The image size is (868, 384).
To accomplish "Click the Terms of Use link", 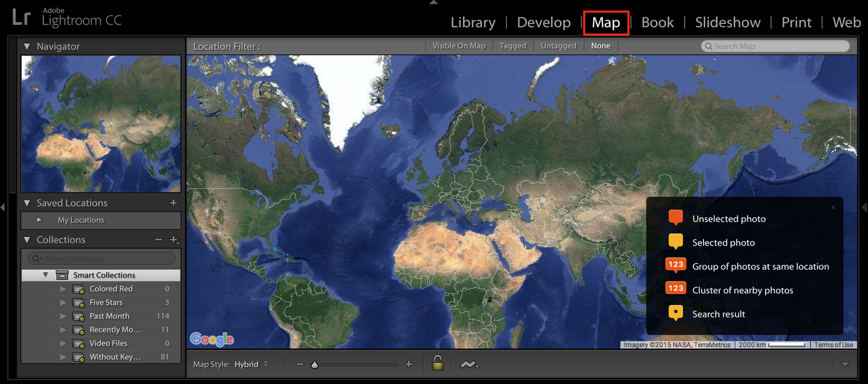I will point(833,344).
